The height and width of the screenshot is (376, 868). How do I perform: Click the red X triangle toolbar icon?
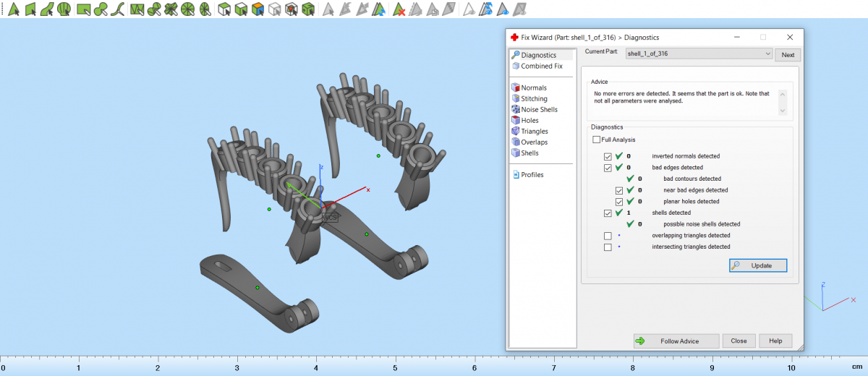pyautogui.click(x=399, y=9)
